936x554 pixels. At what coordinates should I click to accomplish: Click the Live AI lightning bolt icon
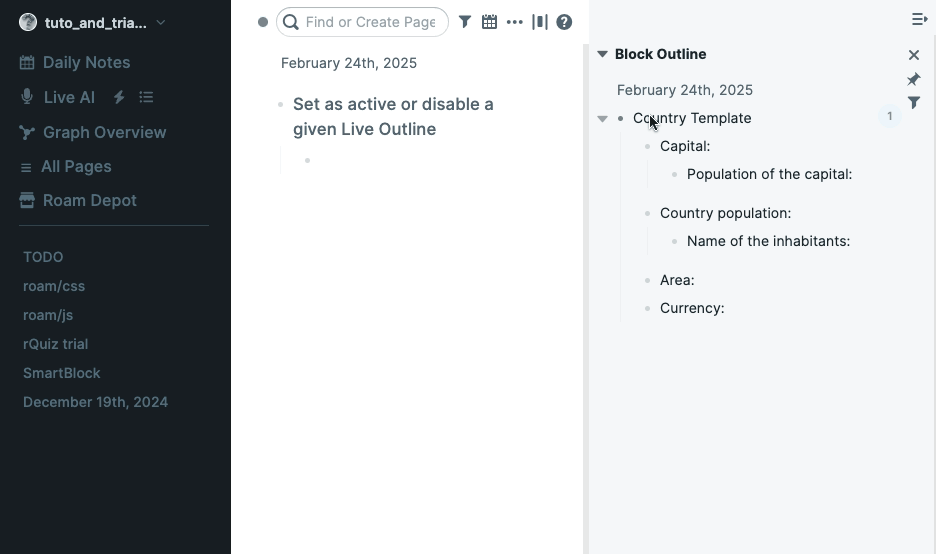pos(119,97)
